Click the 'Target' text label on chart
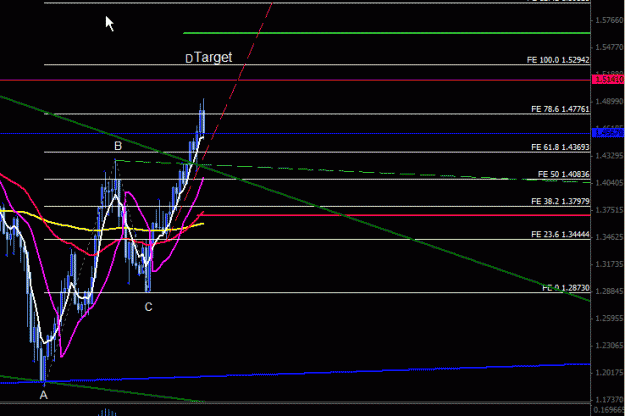625x416 pixels. (213, 57)
